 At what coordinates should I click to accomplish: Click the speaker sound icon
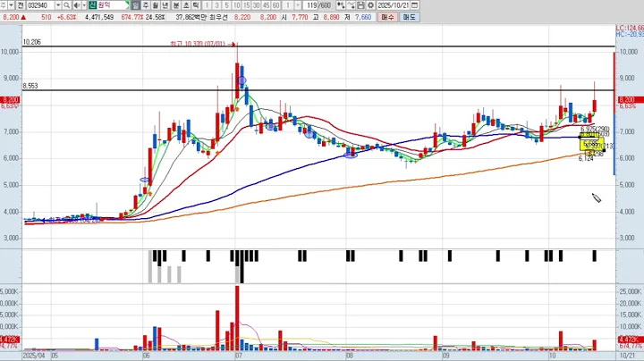tap(77, 5)
